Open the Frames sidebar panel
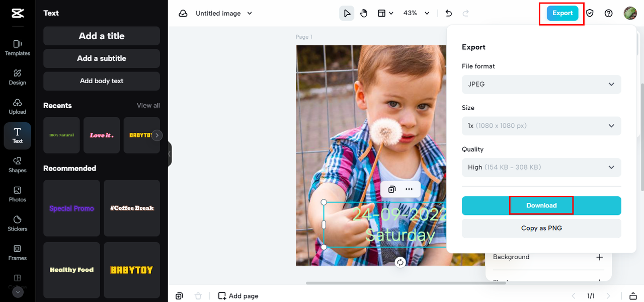The width and height of the screenshot is (644, 302). pos(18,253)
